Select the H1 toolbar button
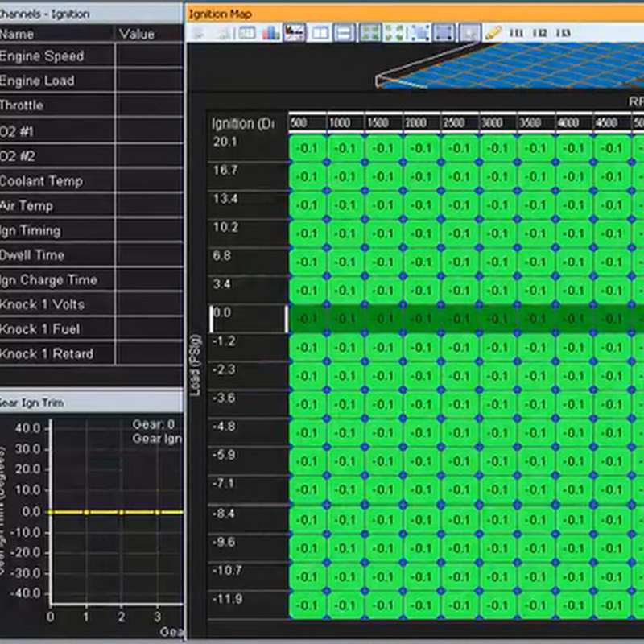Screen dimensions: 644x644 pos(516,33)
